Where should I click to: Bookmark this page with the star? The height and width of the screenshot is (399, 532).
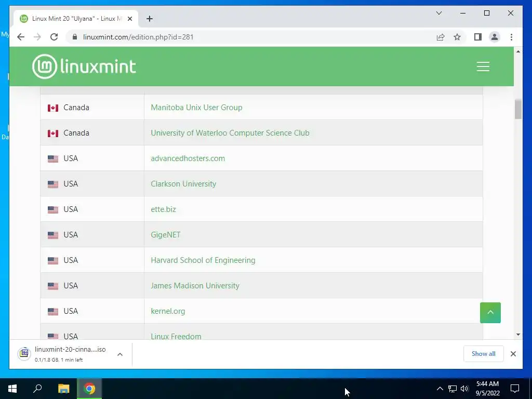pyautogui.click(x=457, y=37)
